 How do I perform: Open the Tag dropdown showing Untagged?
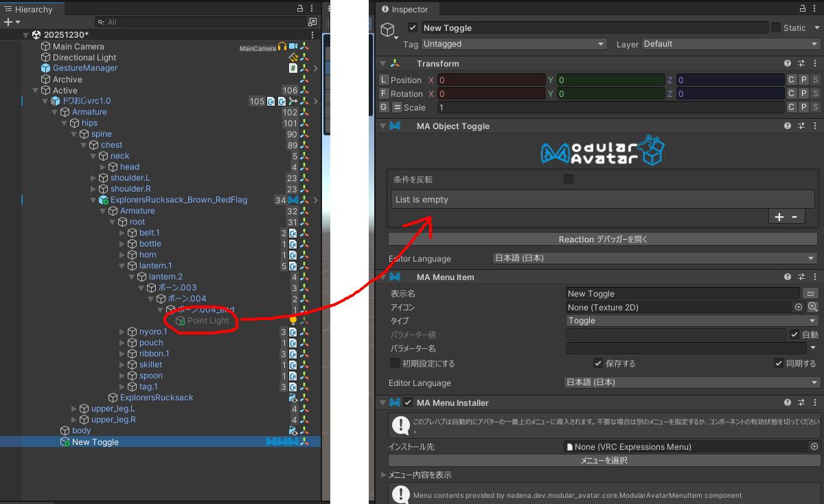513,44
